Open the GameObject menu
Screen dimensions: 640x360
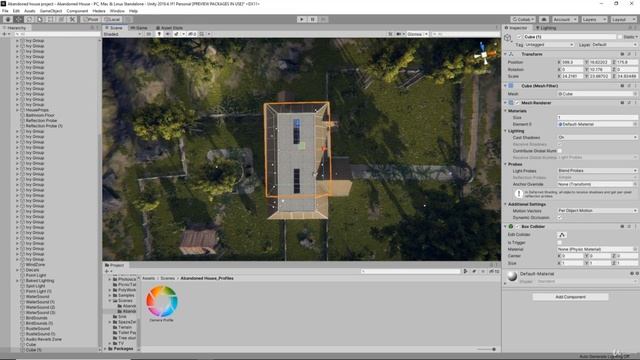pos(51,11)
